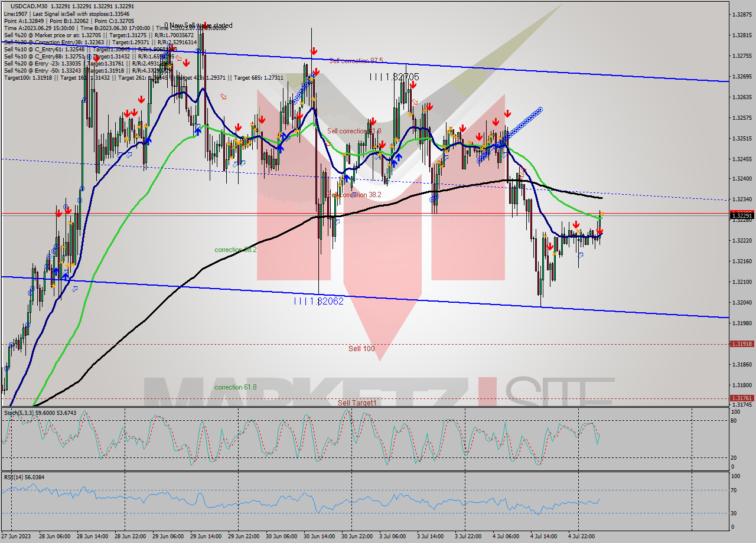Screen dimensions: 756x543
Task: Click 'Sell %20 @ Correction Entry38' line
Action: pyautogui.click(x=100, y=42)
